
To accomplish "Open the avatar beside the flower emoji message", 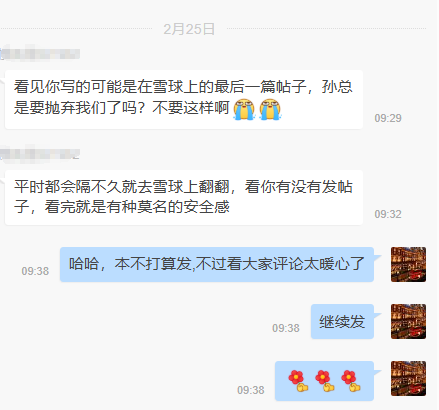I will click(408, 378).
